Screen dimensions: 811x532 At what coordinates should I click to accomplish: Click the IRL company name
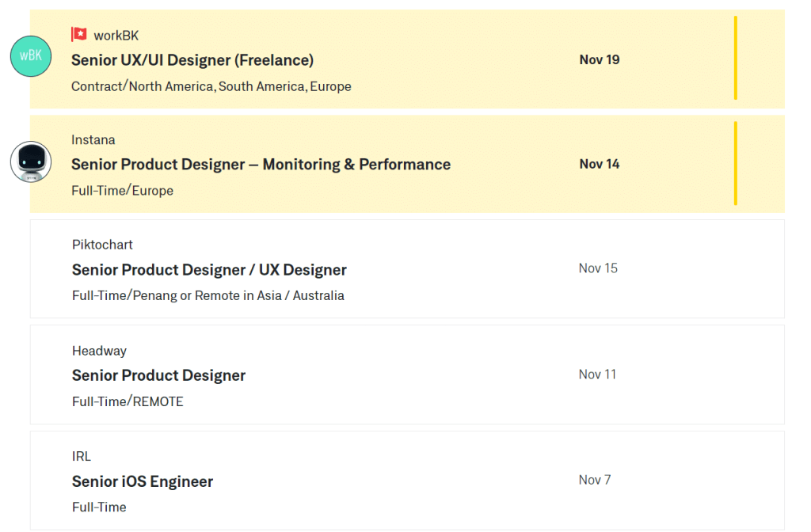coord(80,456)
